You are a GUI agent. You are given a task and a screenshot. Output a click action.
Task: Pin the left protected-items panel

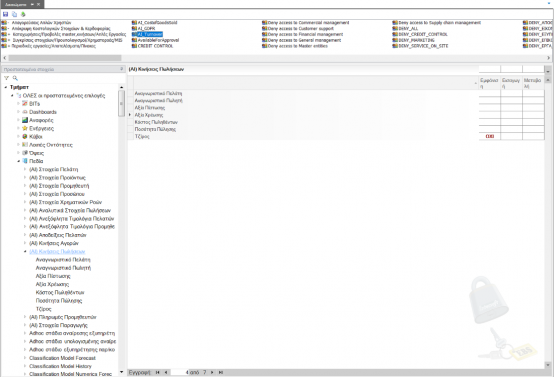coord(122,69)
